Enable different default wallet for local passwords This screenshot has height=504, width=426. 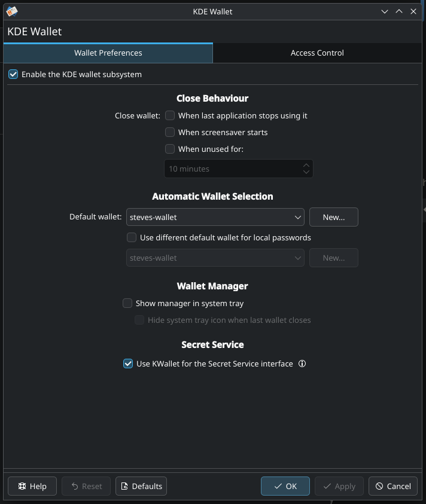pyautogui.click(x=132, y=237)
